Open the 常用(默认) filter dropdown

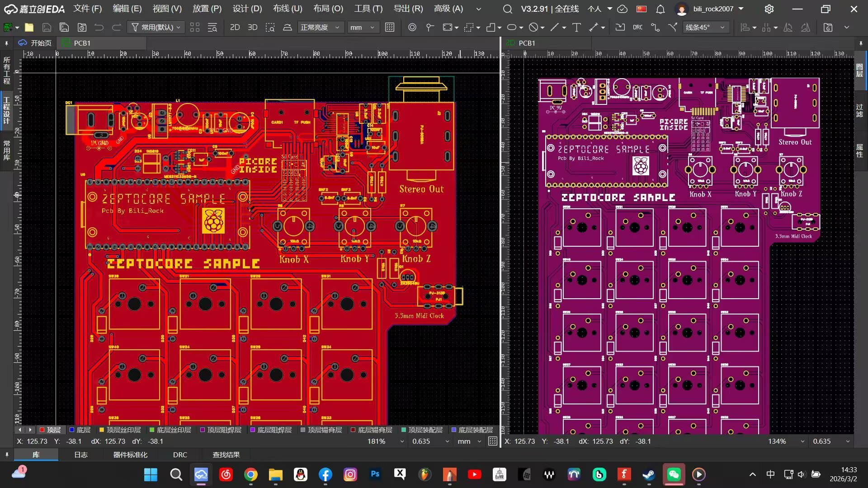click(156, 28)
